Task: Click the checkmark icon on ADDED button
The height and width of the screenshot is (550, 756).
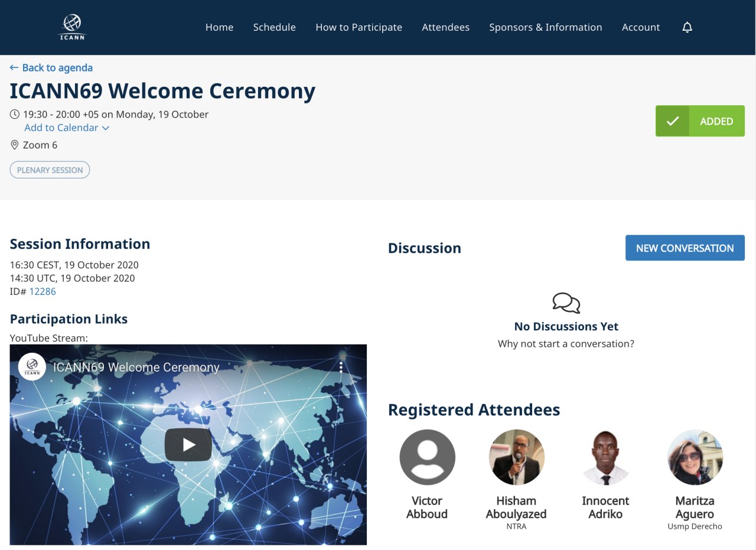Action: [x=672, y=121]
